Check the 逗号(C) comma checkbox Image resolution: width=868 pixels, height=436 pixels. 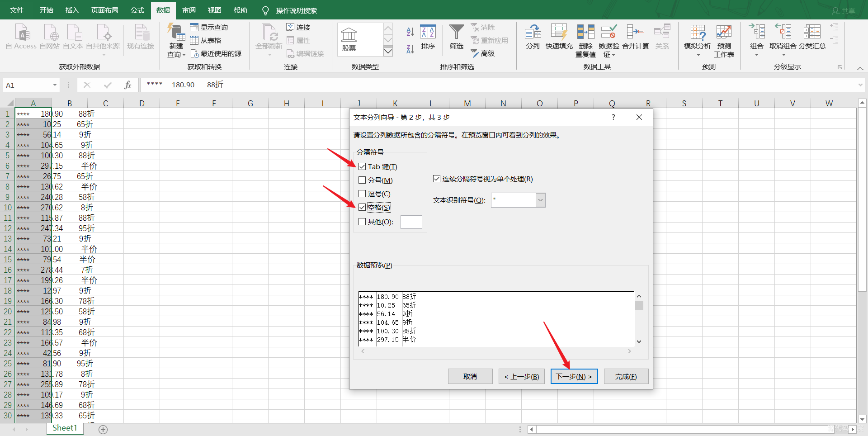[x=362, y=194]
